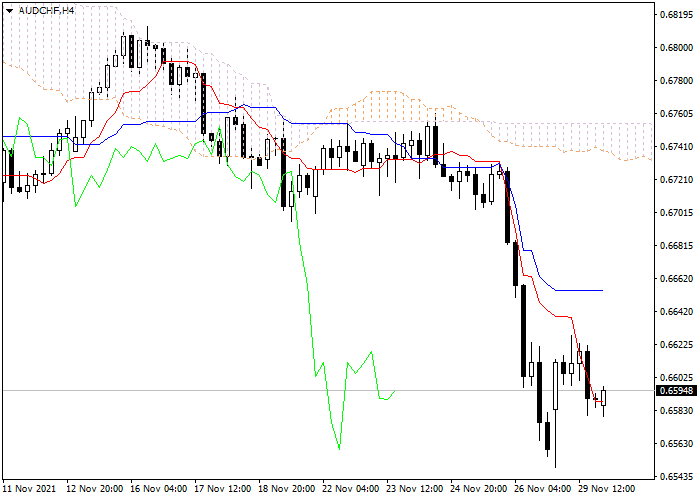
Task: Select the red Tenkan-sen line
Action: point(563,317)
